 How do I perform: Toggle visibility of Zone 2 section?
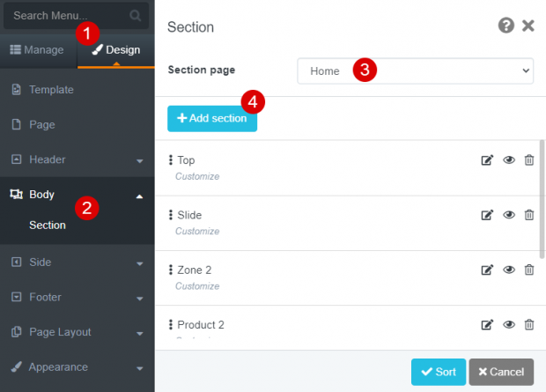coord(509,270)
